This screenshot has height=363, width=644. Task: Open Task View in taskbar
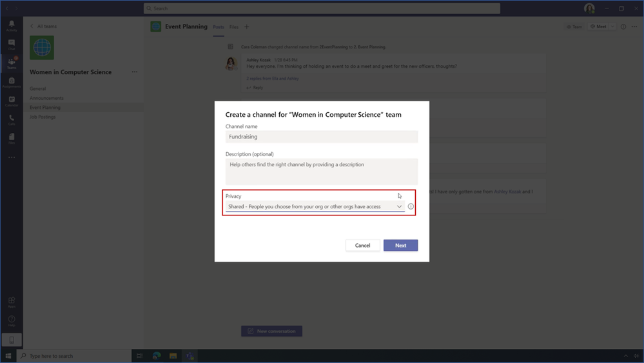coord(140,356)
